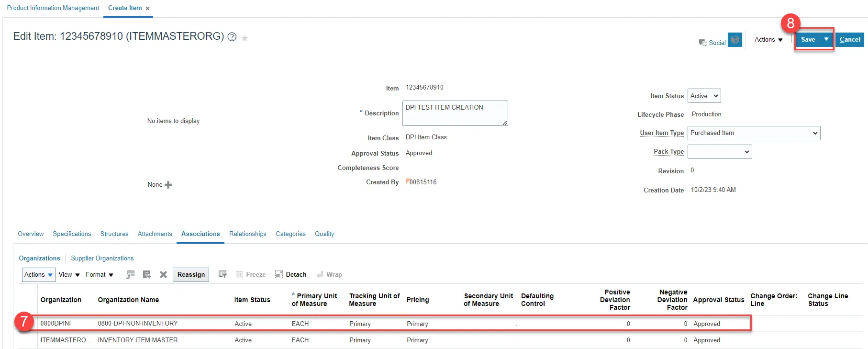Click the globe icon next to Social

click(x=735, y=40)
